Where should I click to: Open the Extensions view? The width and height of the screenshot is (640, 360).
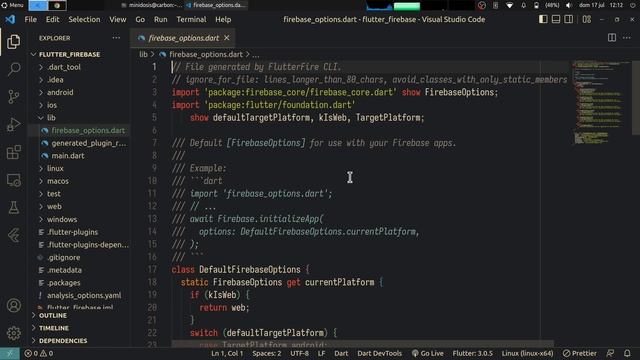tap(13, 152)
